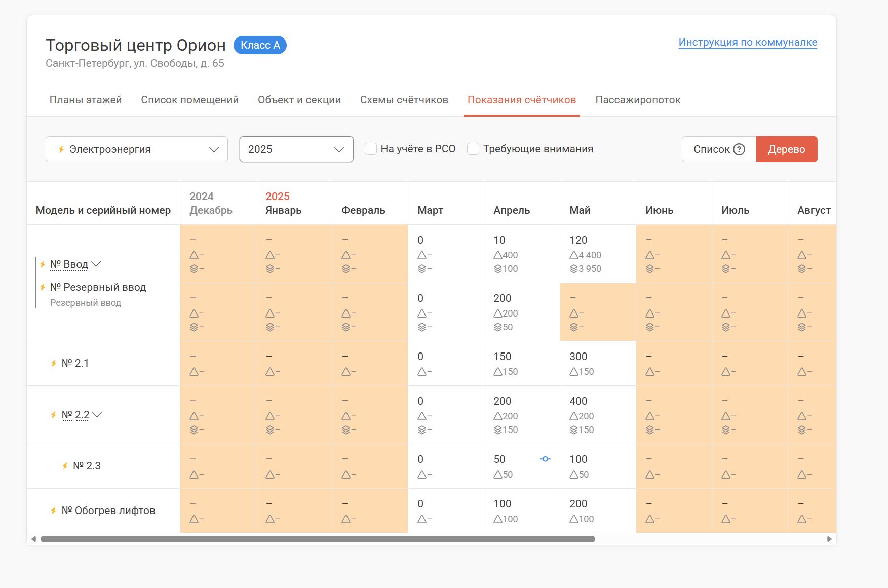Click the delta triangle icon in № Ввод May cell
Image resolution: width=888 pixels, height=588 pixels.
(574, 255)
